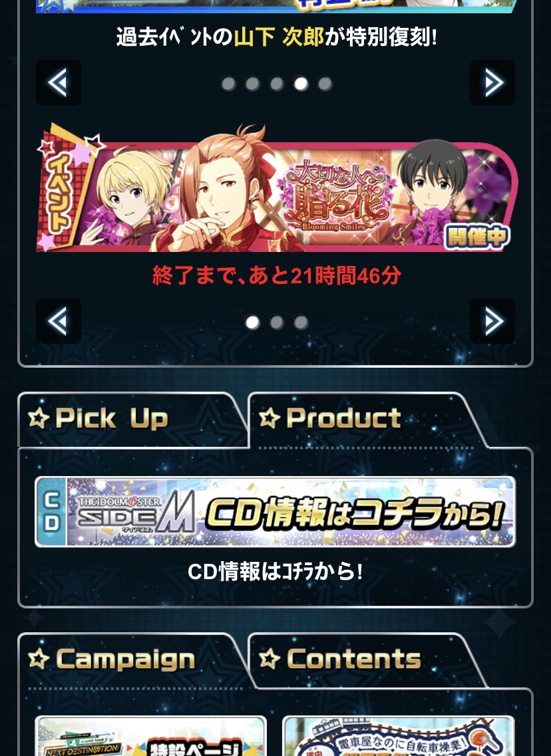Select third dot of event carousel
551x756 pixels.
pos(301,322)
